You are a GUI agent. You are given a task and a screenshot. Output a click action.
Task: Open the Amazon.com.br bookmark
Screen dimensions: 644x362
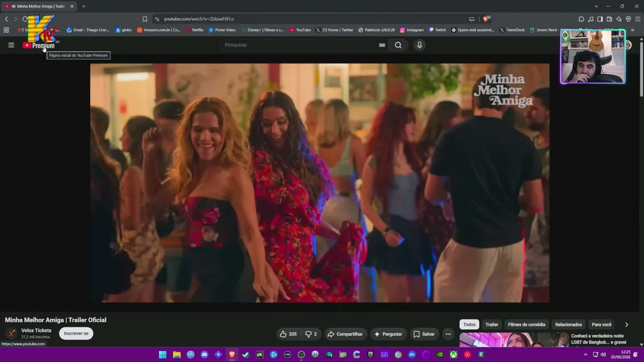click(x=158, y=30)
